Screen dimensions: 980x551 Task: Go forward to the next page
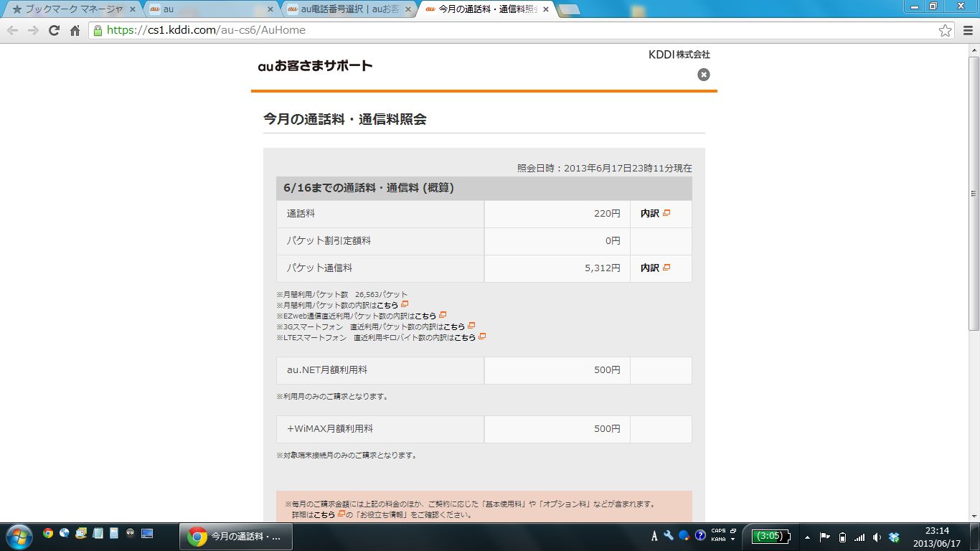(33, 30)
